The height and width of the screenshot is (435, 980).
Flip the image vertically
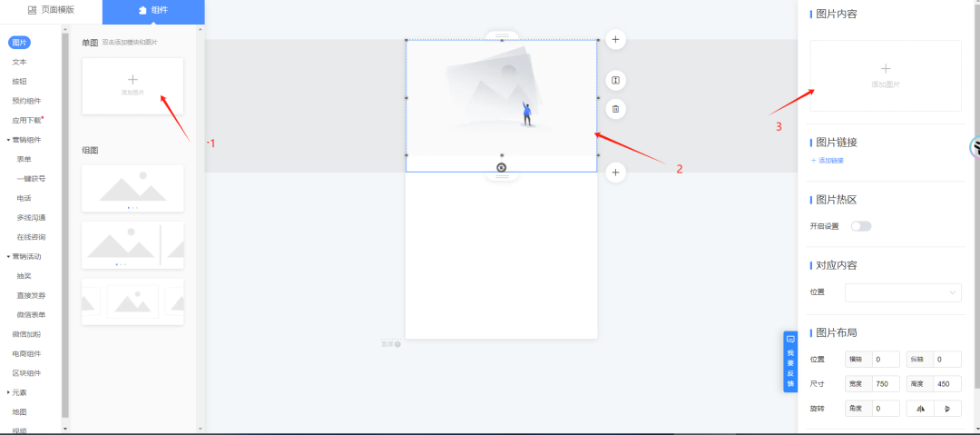pyautogui.click(x=948, y=409)
